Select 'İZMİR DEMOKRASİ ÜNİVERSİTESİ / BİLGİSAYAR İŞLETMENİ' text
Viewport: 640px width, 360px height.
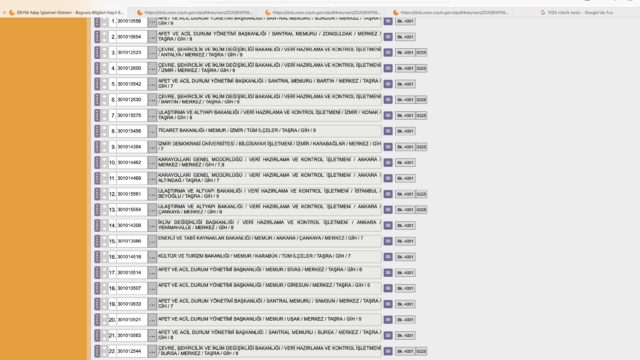[x=269, y=147]
